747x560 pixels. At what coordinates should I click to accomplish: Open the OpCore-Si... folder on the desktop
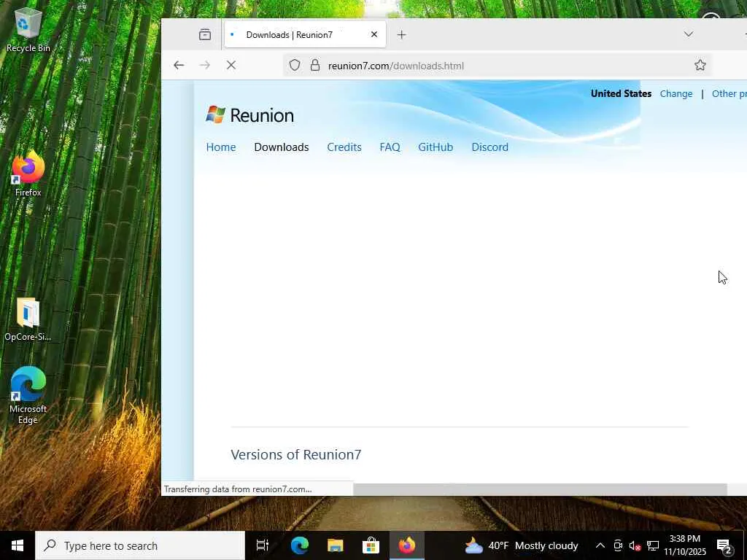pyautogui.click(x=28, y=319)
